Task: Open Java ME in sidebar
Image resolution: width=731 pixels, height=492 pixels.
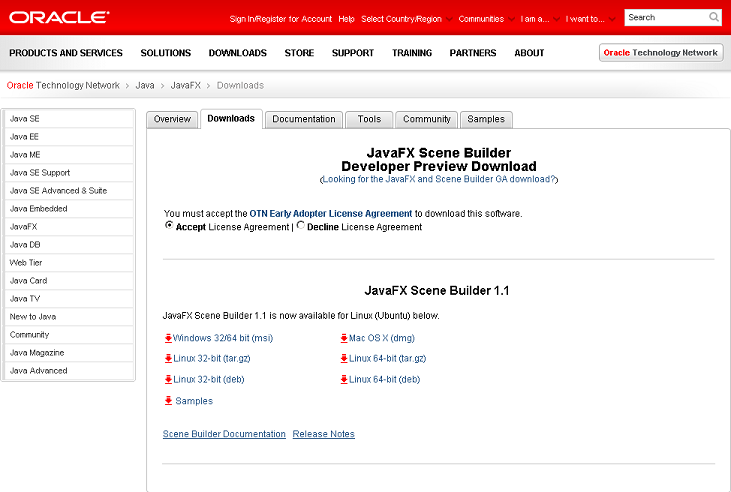Action: pyautogui.click(x=69, y=155)
